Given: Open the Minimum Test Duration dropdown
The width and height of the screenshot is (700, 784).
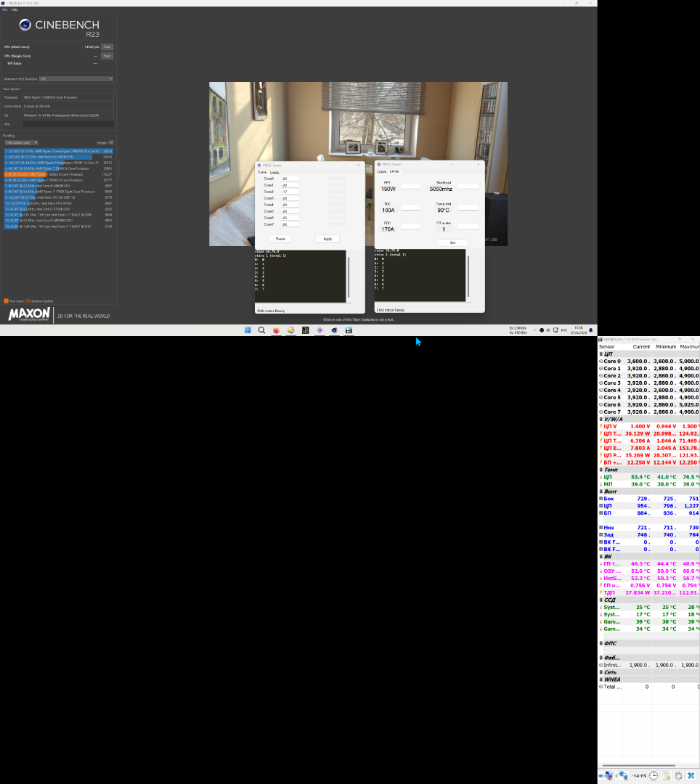Looking at the screenshot, I should (76, 78).
